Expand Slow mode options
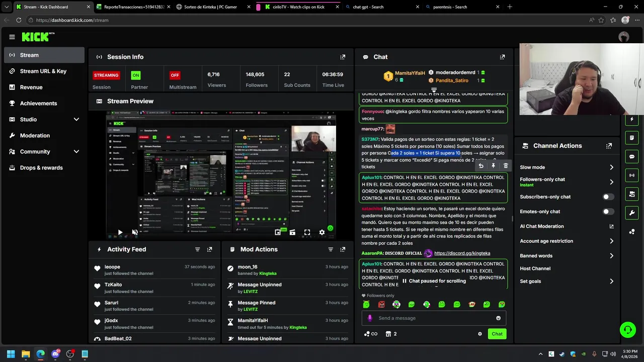Image resolution: width=644 pixels, height=362 pixels. 611,167
